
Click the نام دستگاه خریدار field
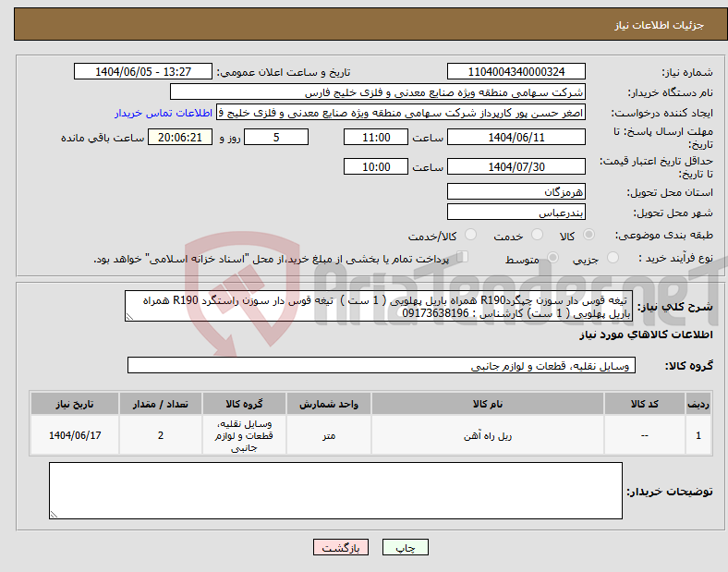378,91
